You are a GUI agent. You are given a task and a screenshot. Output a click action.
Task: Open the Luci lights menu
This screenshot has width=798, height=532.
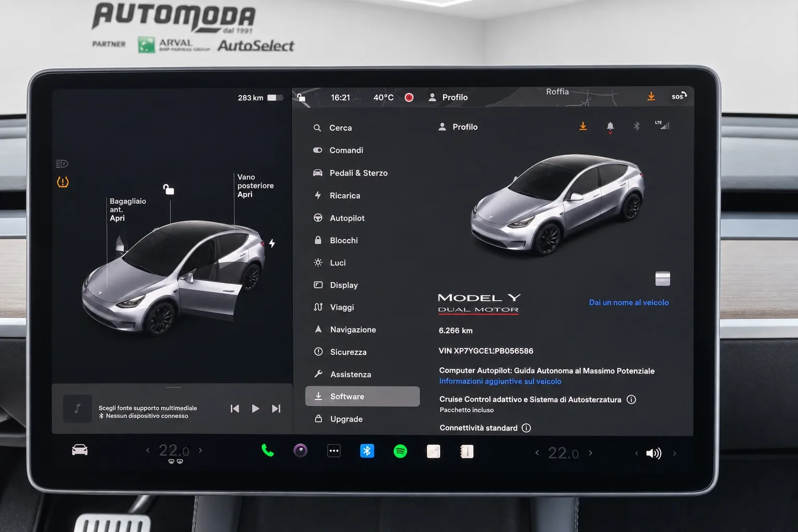(330, 263)
